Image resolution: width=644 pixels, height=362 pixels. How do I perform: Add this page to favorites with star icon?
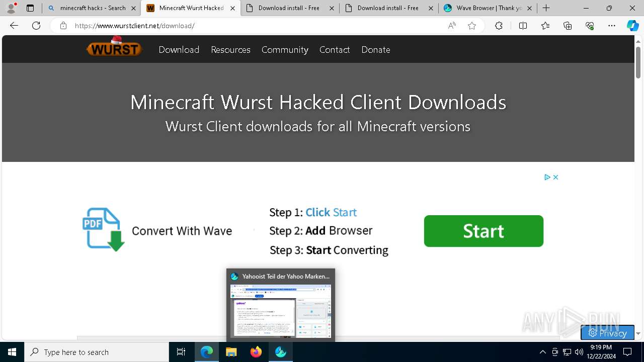click(x=472, y=26)
